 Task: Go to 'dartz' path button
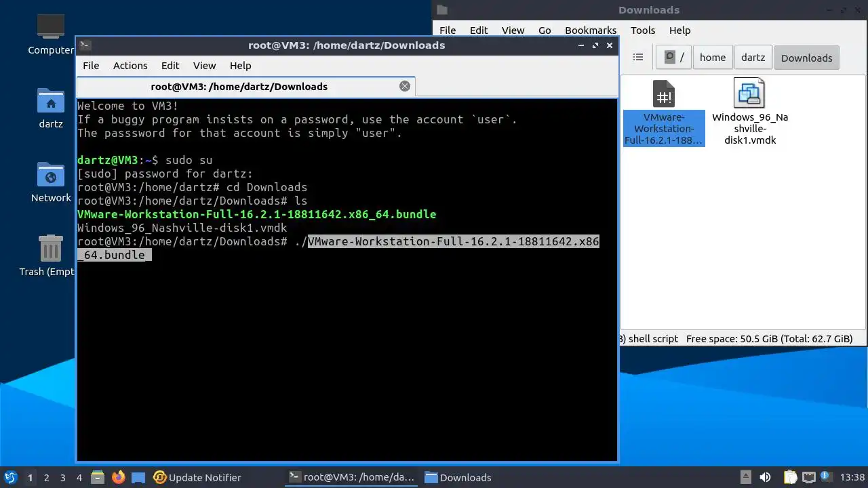[x=753, y=58]
